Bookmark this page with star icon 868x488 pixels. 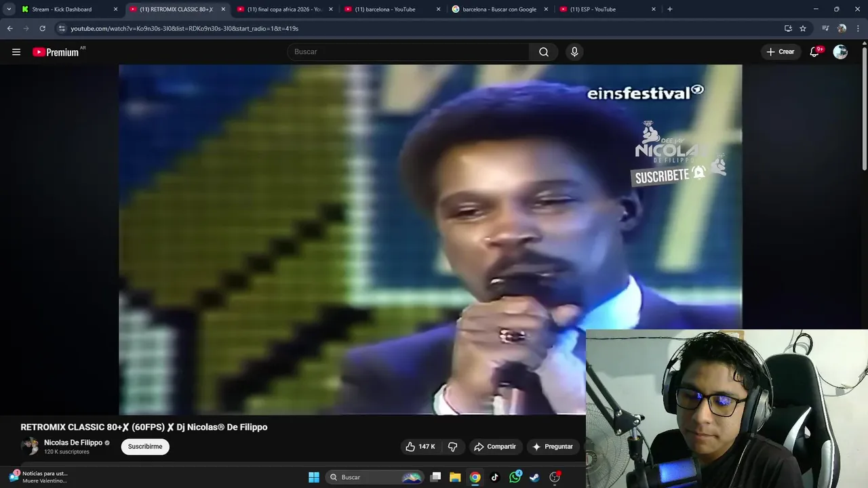tap(803, 28)
